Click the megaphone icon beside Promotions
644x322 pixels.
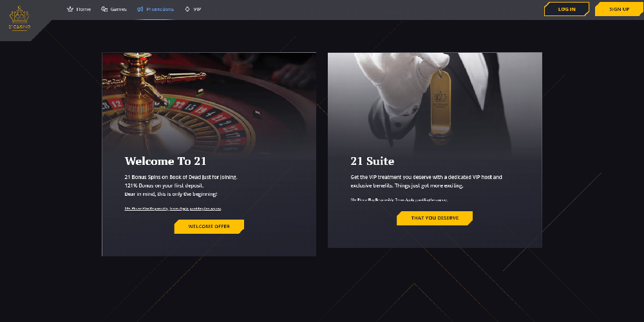tap(140, 9)
